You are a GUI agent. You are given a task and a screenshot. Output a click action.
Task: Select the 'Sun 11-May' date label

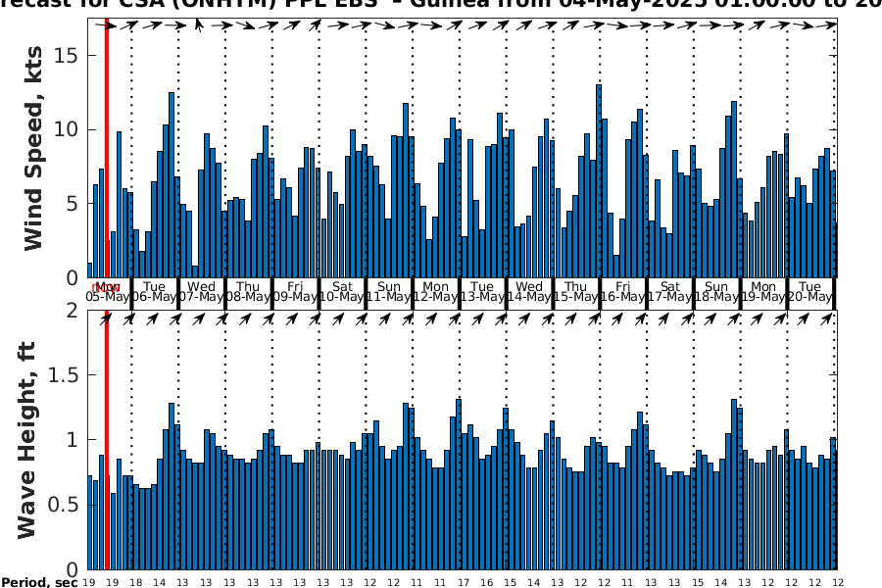pos(389,291)
